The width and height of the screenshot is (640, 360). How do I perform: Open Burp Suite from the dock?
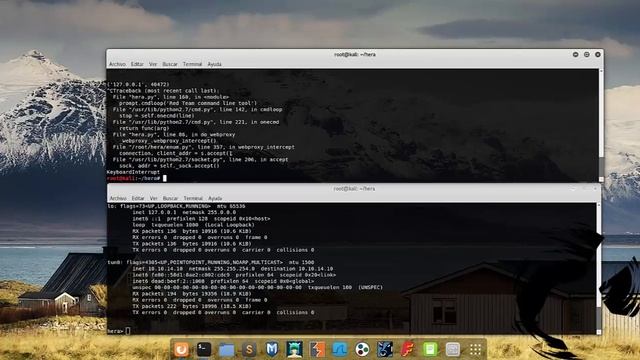click(x=317, y=349)
